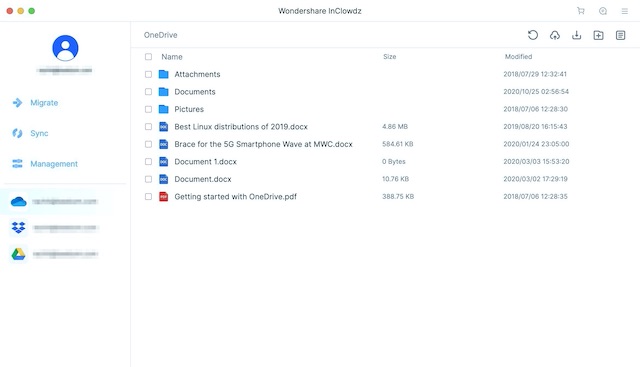The height and width of the screenshot is (367, 640).
Task: Click the blurred username under avatar
Action: pyautogui.click(x=64, y=71)
